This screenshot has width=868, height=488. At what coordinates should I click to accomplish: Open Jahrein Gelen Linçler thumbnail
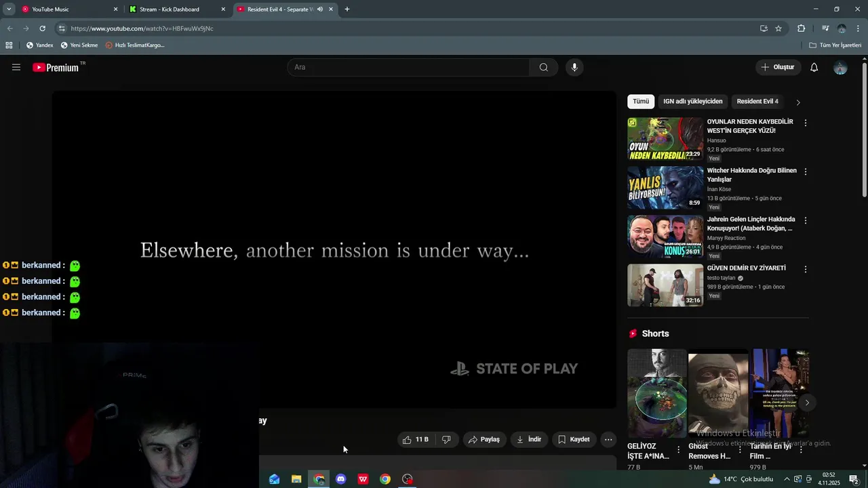pos(665,237)
